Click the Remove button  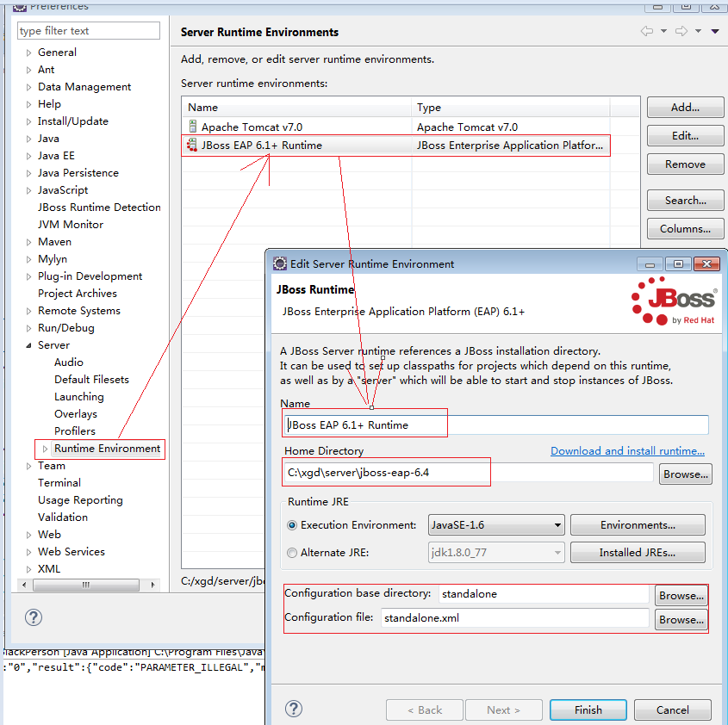click(685, 164)
